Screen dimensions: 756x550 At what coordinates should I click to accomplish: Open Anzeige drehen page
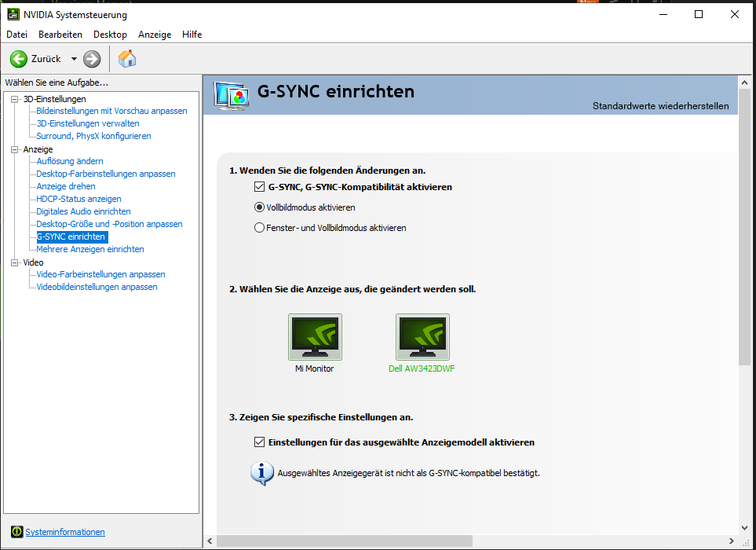pos(66,186)
